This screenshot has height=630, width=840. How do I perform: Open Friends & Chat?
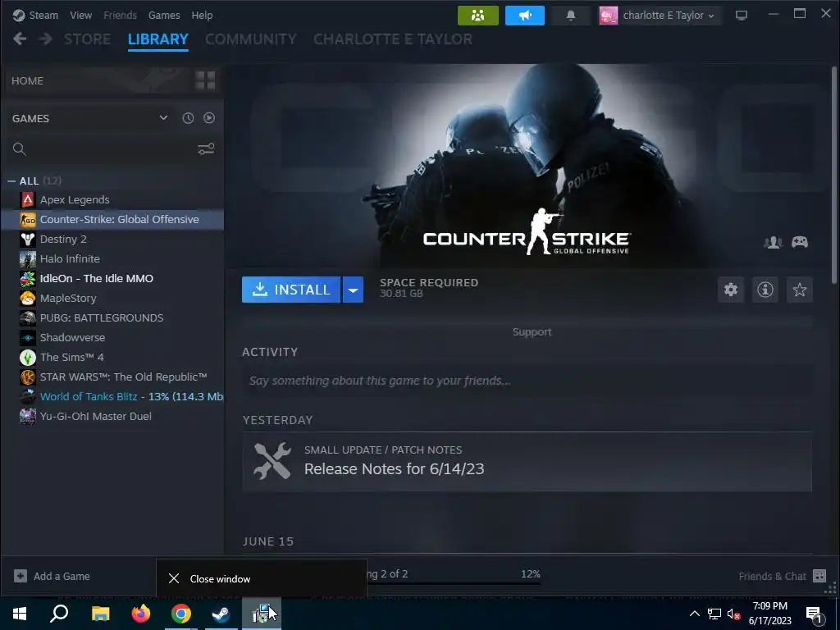(x=782, y=576)
